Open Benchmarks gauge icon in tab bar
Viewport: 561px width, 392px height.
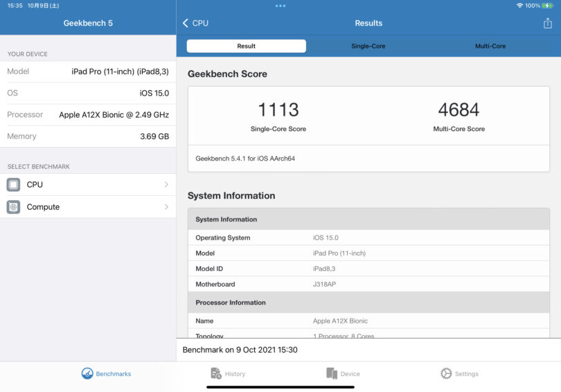click(87, 373)
